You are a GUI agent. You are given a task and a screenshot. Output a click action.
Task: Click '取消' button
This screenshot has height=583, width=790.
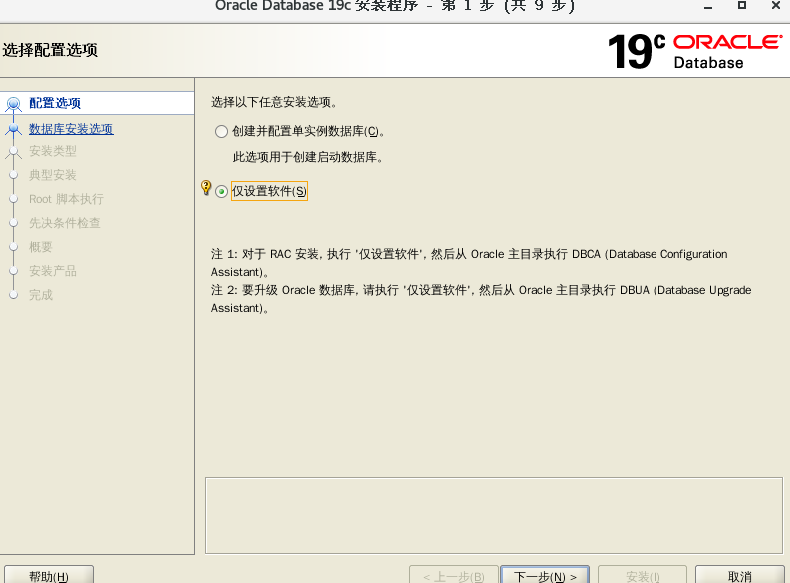(x=740, y=575)
